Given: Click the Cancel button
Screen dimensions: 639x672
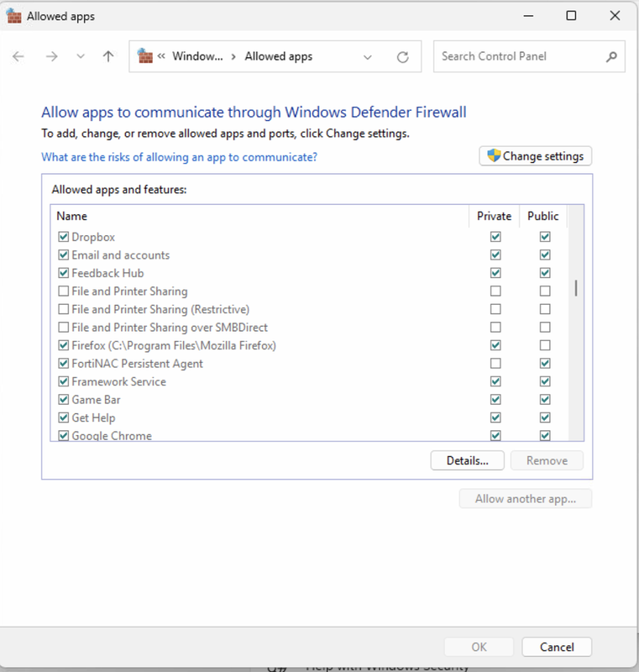Looking at the screenshot, I should (557, 647).
